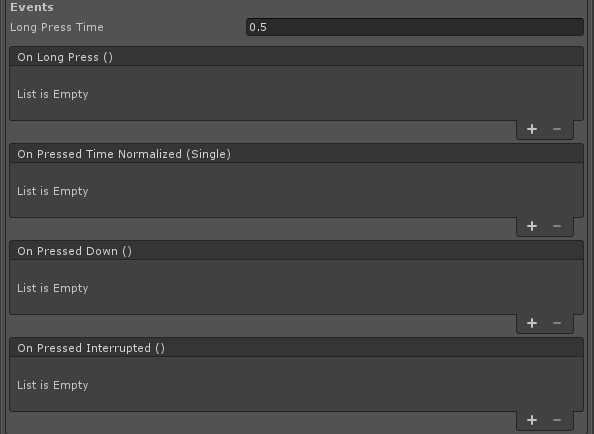This screenshot has height=434, width=594.
Task: Click the Events section heading
Action: click(32, 7)
